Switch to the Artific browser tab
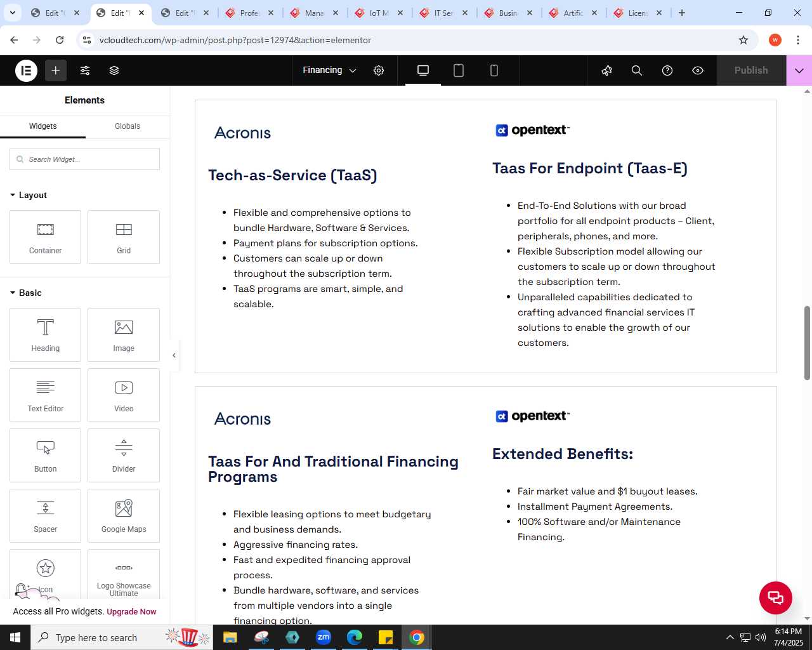812x650 pixels. coord(573,13)
